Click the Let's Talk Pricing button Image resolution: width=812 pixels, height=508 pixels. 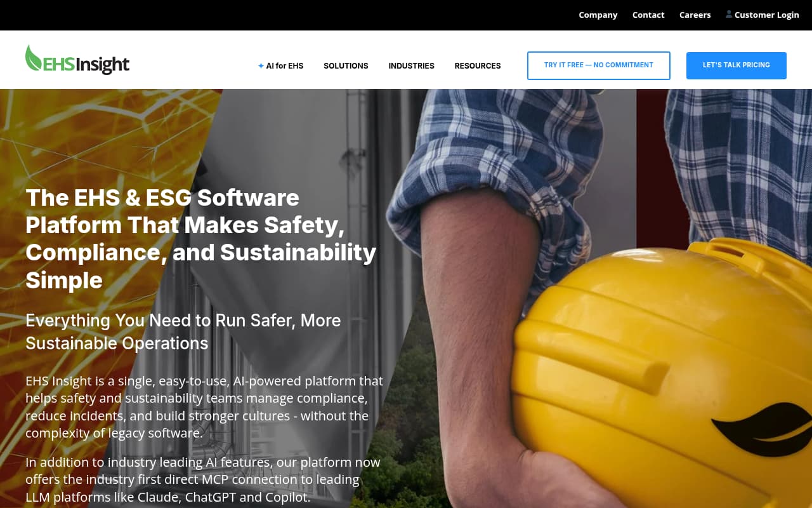737,65
